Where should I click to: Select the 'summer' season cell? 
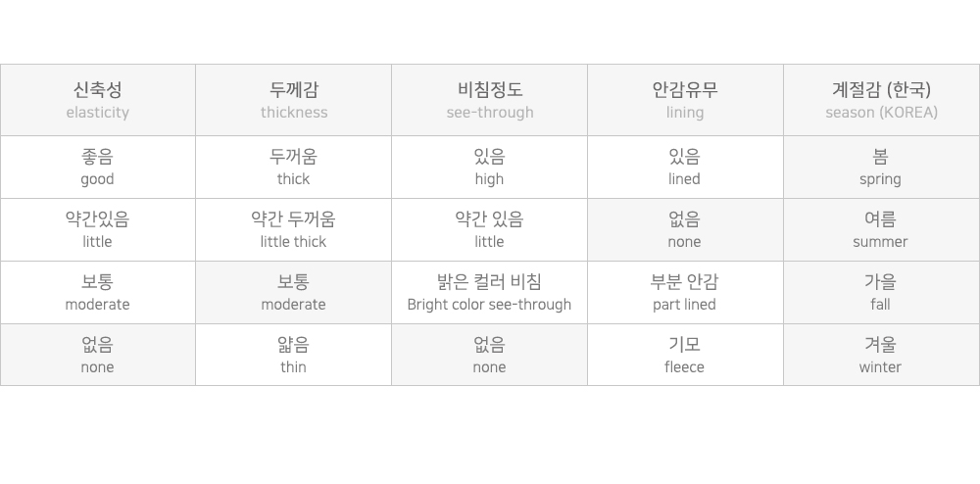tap(881, 230)
